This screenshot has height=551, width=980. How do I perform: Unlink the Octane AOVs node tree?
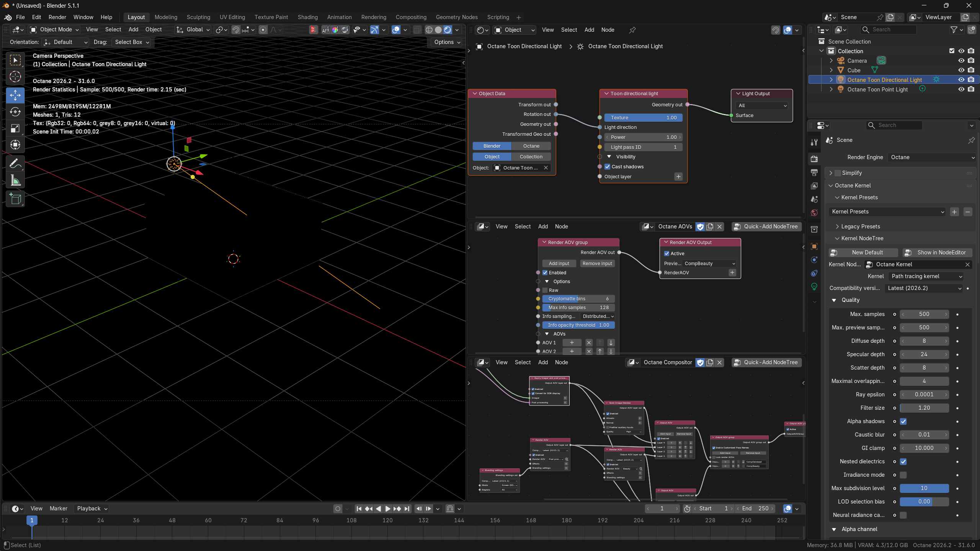tap(719, 227)
